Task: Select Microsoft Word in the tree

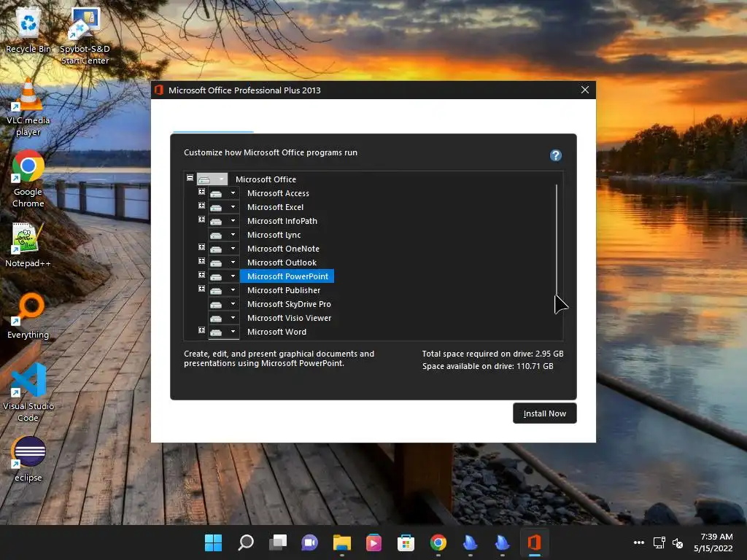Action: [276, 332]
